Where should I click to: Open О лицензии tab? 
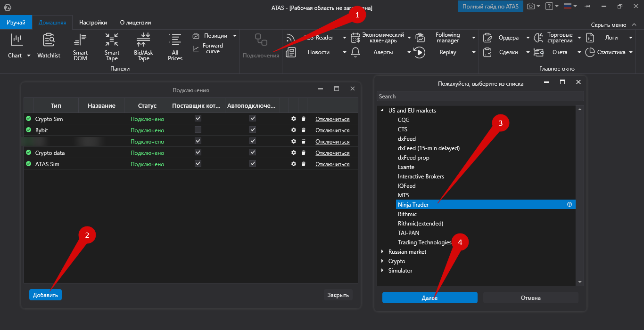tap(136, 23)
